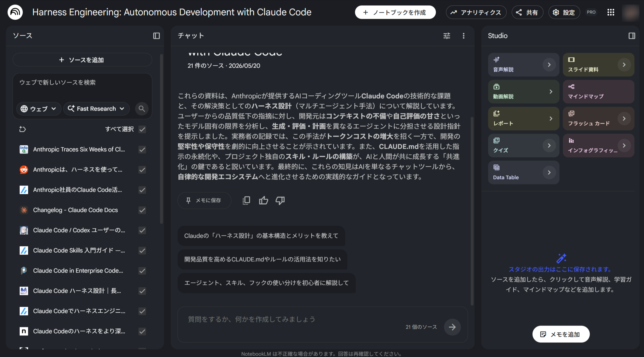644x357 pixels.
Task: Click the Data Table icon
Action: point(496,168)
